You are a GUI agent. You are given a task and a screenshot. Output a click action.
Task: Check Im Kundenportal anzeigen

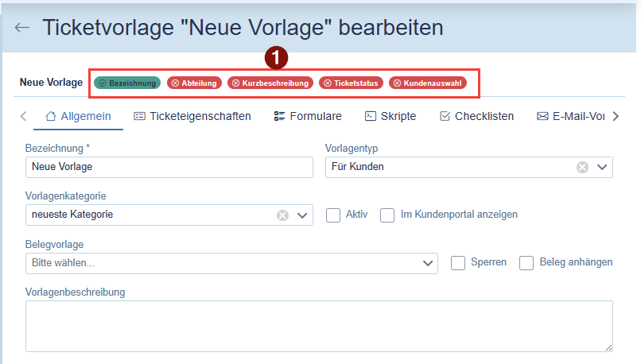click(x=387, y=215)
